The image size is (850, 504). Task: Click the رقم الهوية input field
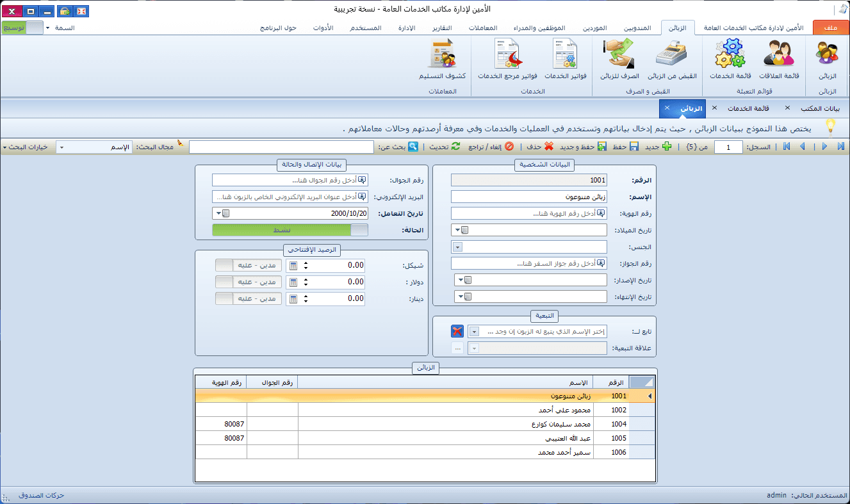pyautogui.click(x=528, y=213)
